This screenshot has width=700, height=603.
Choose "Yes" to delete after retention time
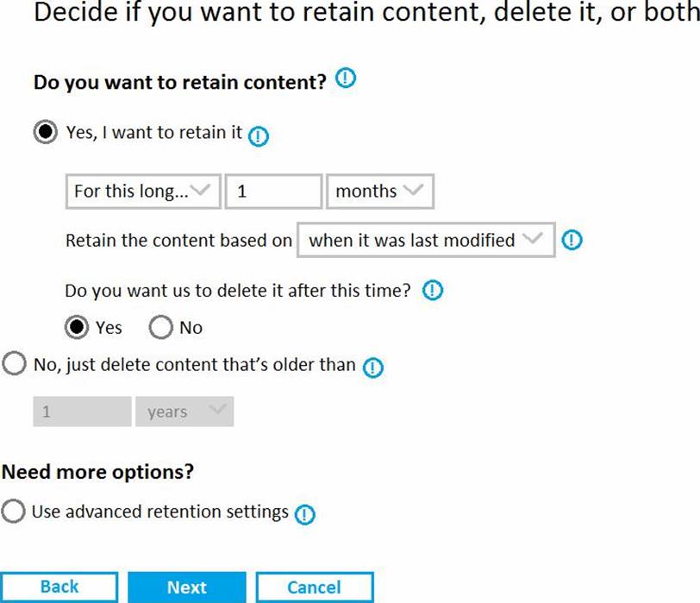click(78, 328)
